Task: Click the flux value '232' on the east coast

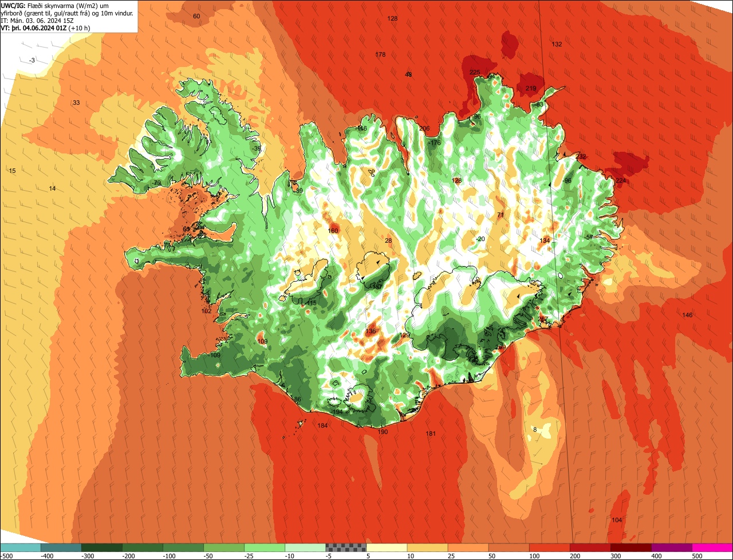Action: pyautogui.click(x=581, y=156)
